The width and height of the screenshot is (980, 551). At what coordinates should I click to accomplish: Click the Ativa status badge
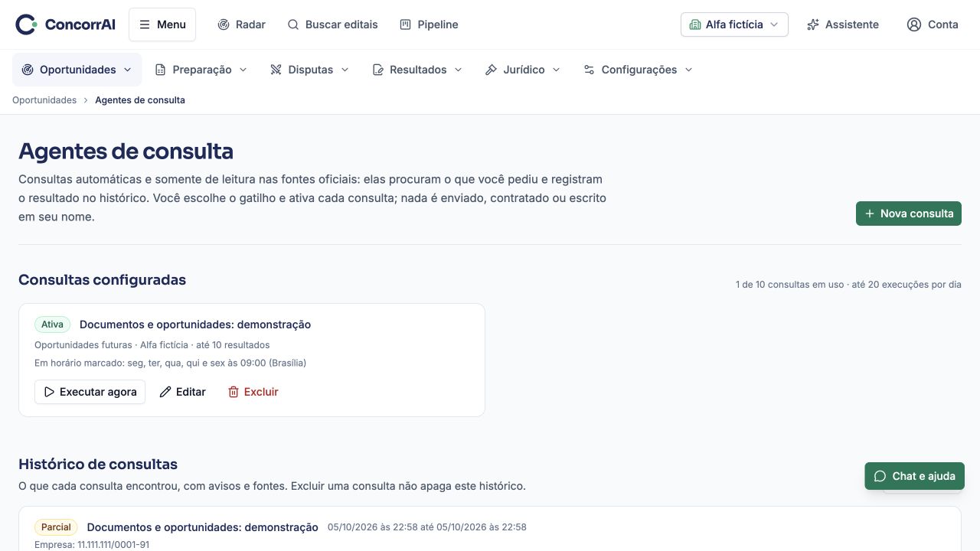pyautogui.click(x=52, y=324)
